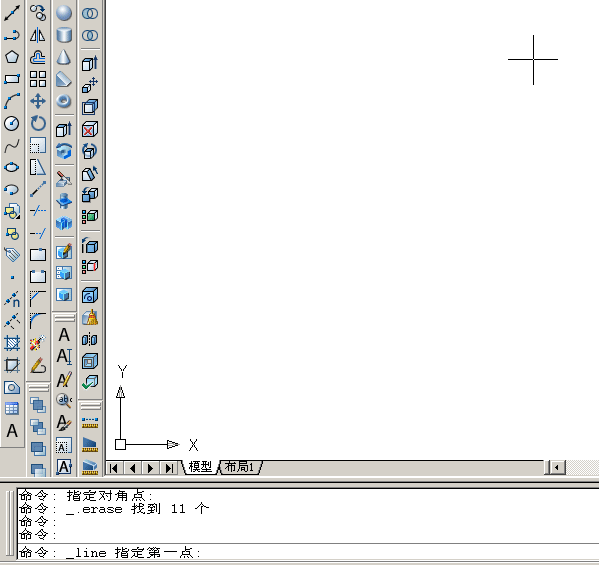The image size is (599, 565).
Task: Click the Distance inquiry ruler icon
Action: 90,423
